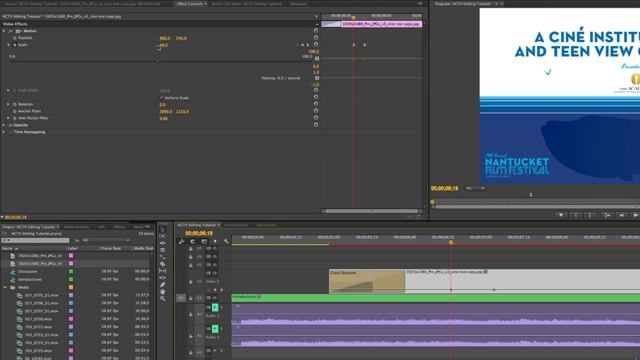Viewport: 640px width, 360px height.
Task: Select the Slip tool
Action: click(x=163, y=271)
